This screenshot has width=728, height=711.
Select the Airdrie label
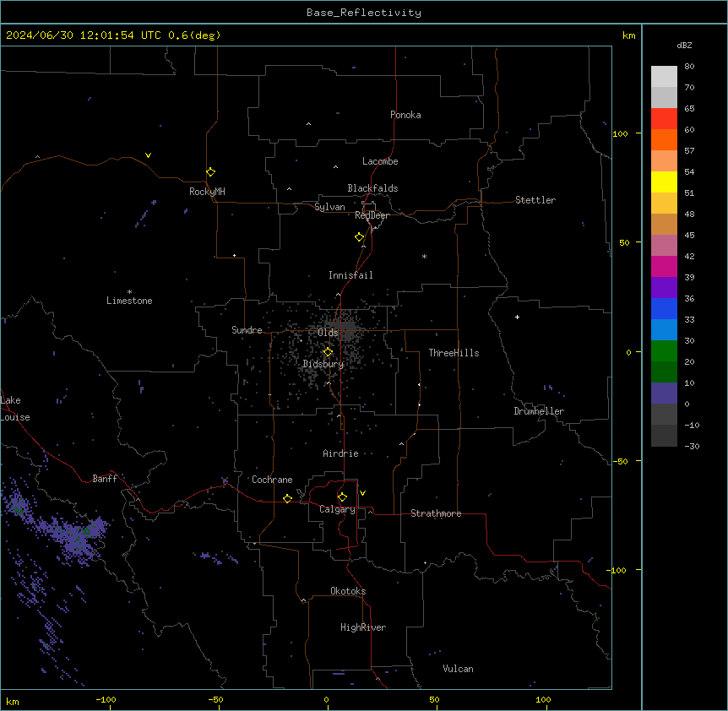(x=341, y=453)
